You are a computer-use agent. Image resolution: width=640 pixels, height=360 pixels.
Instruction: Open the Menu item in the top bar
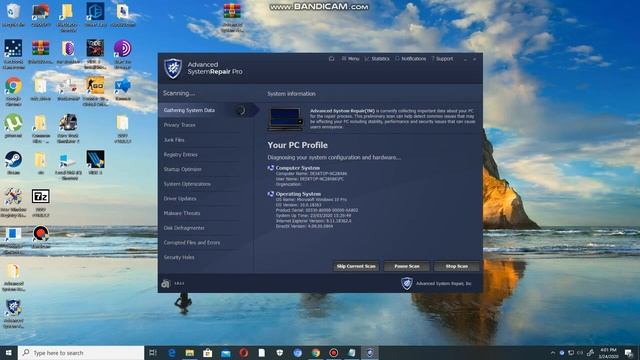350,59
